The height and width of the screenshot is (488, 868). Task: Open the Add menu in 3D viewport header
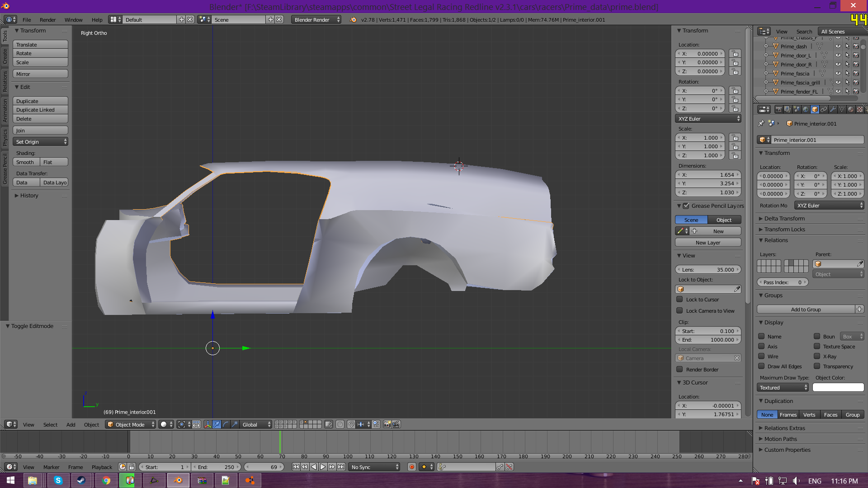click(x=71, y=424)
